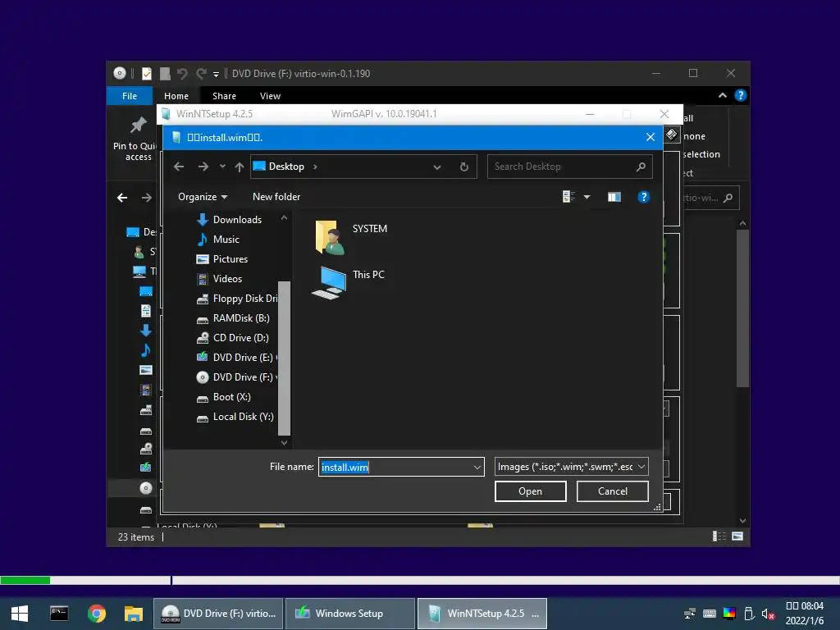Screen dimensions: 840x630
Task: Click navigation pane scroll-down arrow
Action: click(x=285, y=443)
